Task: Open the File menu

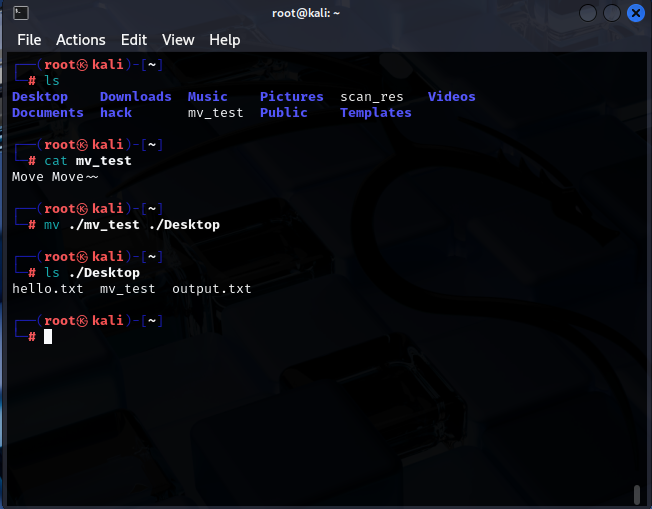Action: (29, 40)
